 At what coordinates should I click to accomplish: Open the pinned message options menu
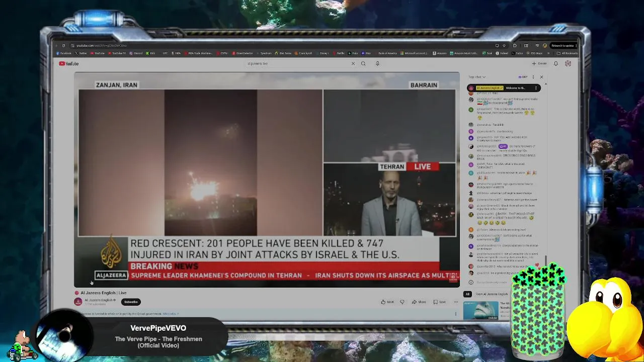536,88
